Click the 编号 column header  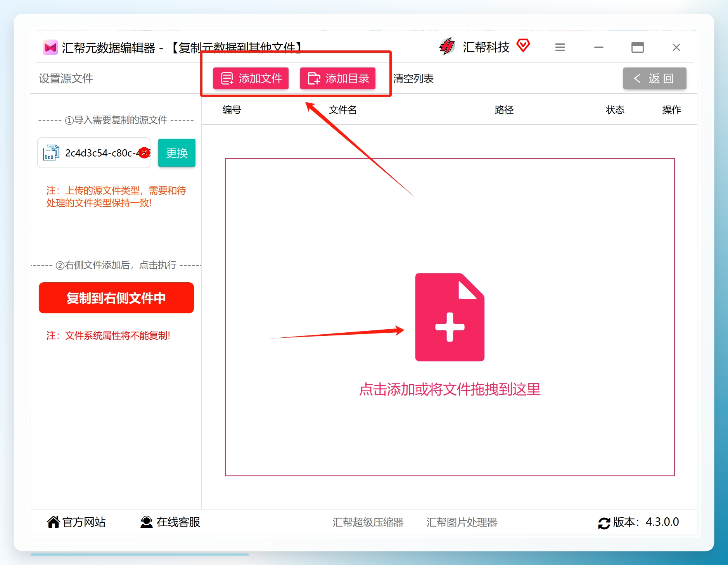232,110
